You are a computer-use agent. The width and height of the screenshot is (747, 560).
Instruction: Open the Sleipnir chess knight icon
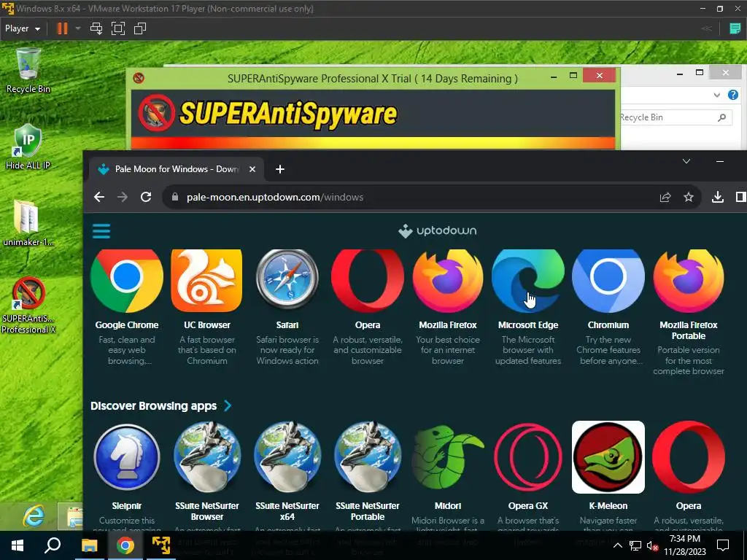pos(127,457)
